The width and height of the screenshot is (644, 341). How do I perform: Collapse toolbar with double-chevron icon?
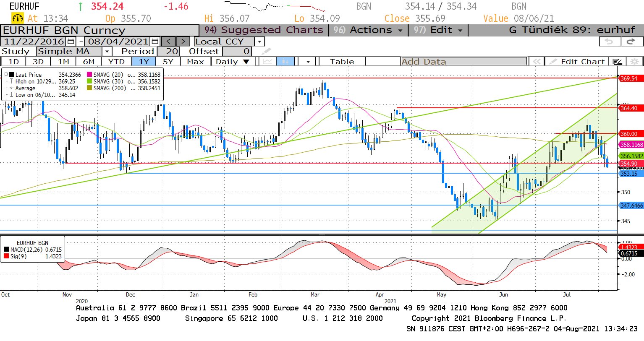537,62
